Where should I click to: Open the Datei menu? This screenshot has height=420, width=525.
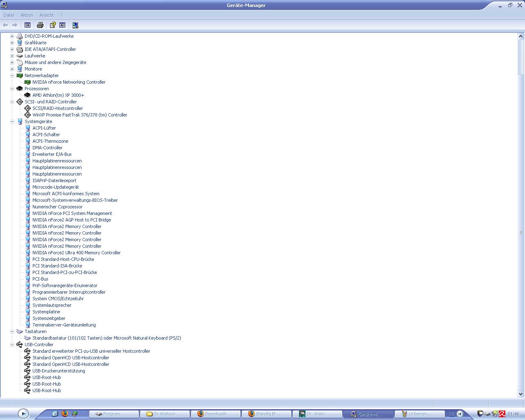[9, 15]
